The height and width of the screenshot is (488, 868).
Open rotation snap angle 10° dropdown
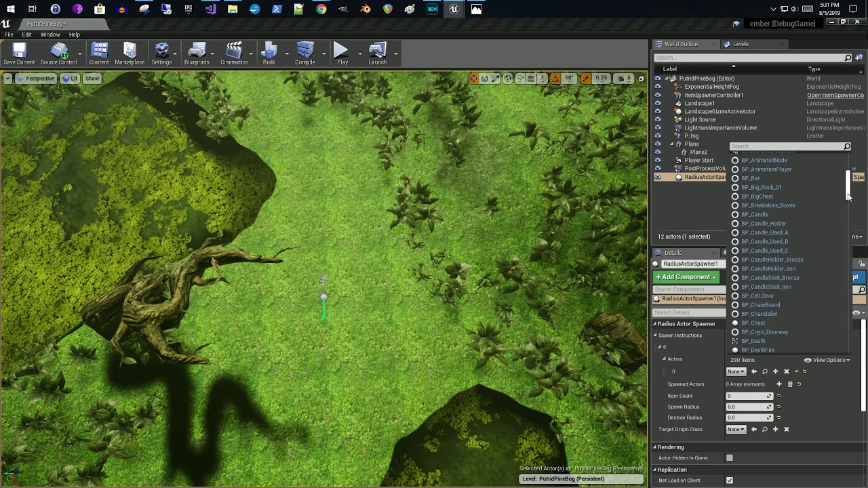pos(569,79)
